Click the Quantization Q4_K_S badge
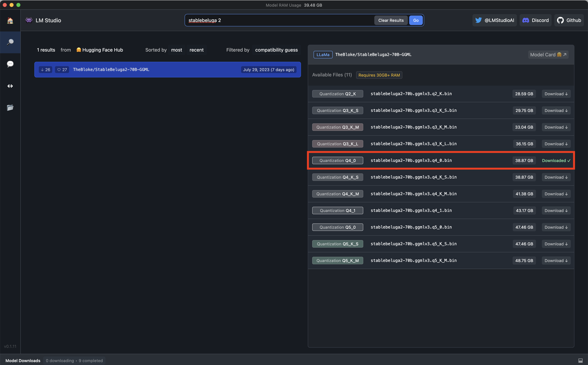The width and height of the screenshot is (588, 365). tap(337, 177)
